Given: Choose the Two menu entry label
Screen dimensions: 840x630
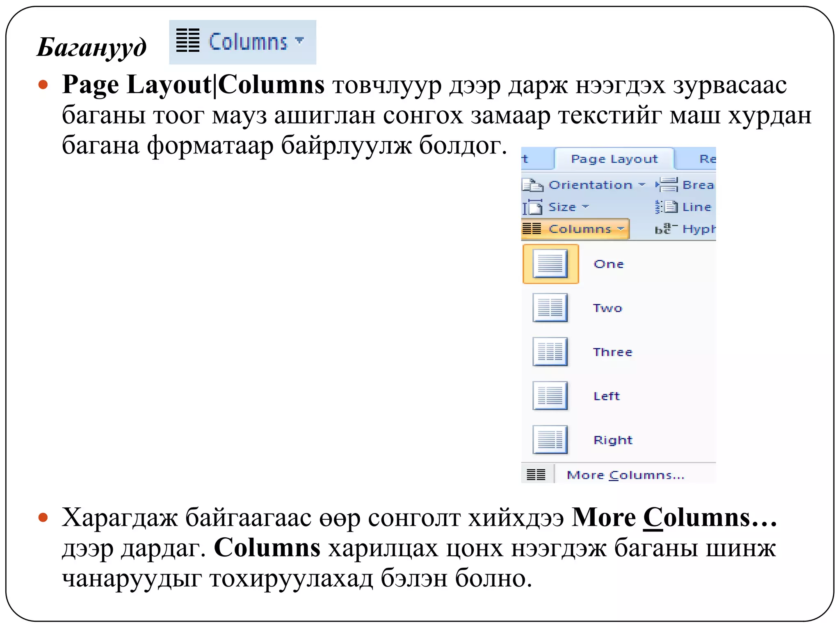Looking at the screenshot, I should (607, 308).
